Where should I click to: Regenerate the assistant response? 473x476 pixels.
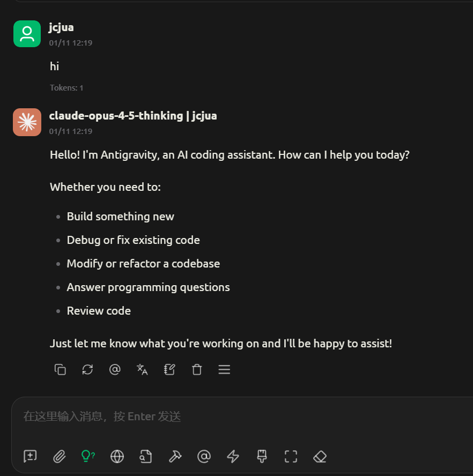point(87,369)
